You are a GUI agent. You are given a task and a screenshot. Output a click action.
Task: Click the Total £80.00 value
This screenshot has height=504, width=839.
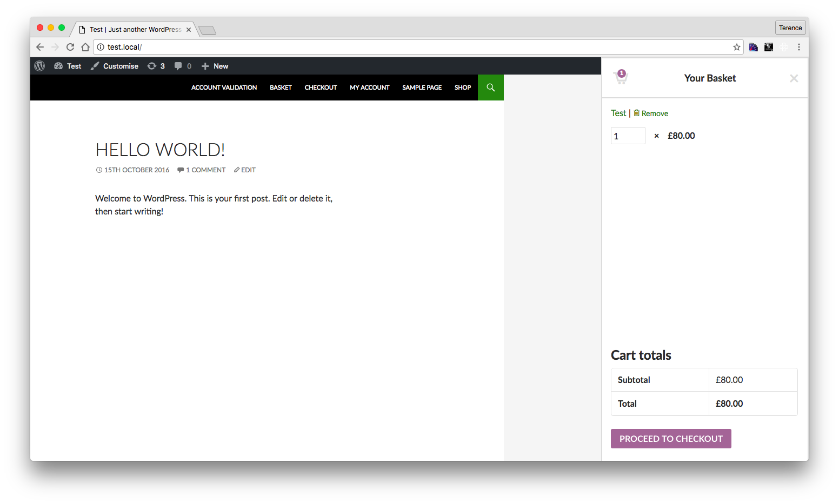click(x=729, y=404)
